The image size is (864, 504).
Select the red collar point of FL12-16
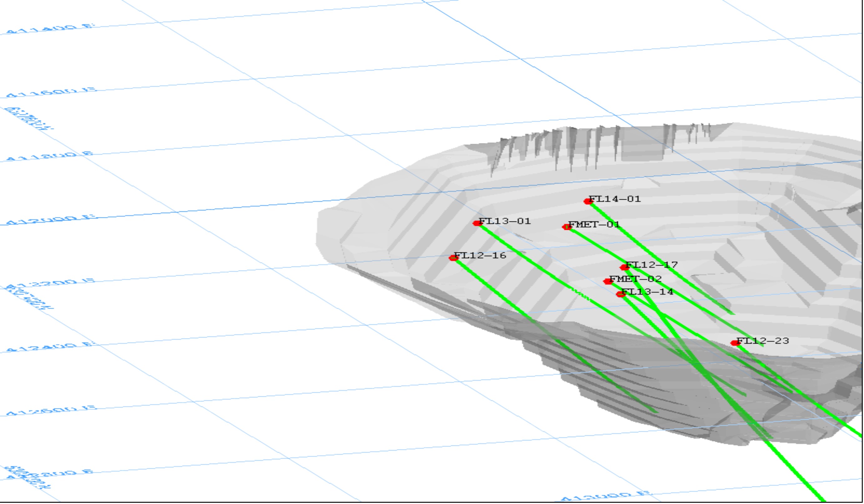click(453, 258)
